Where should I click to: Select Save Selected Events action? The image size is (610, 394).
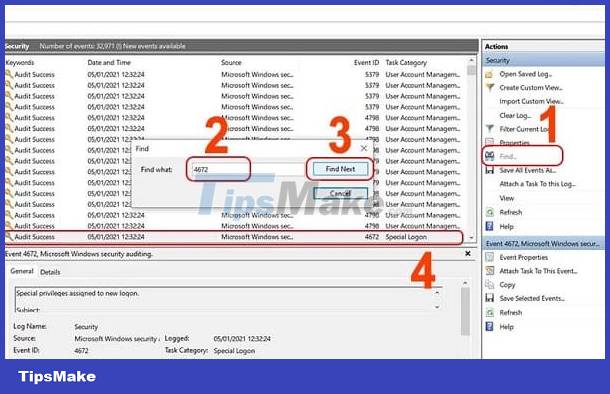(532, 299)
